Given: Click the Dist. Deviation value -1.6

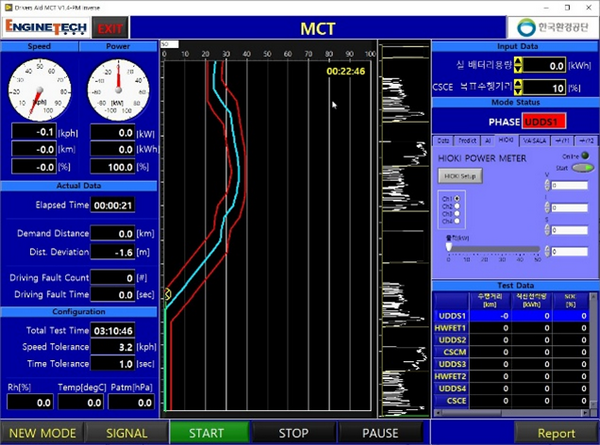Looking at the screenshot, I should [x=113, y=253].
